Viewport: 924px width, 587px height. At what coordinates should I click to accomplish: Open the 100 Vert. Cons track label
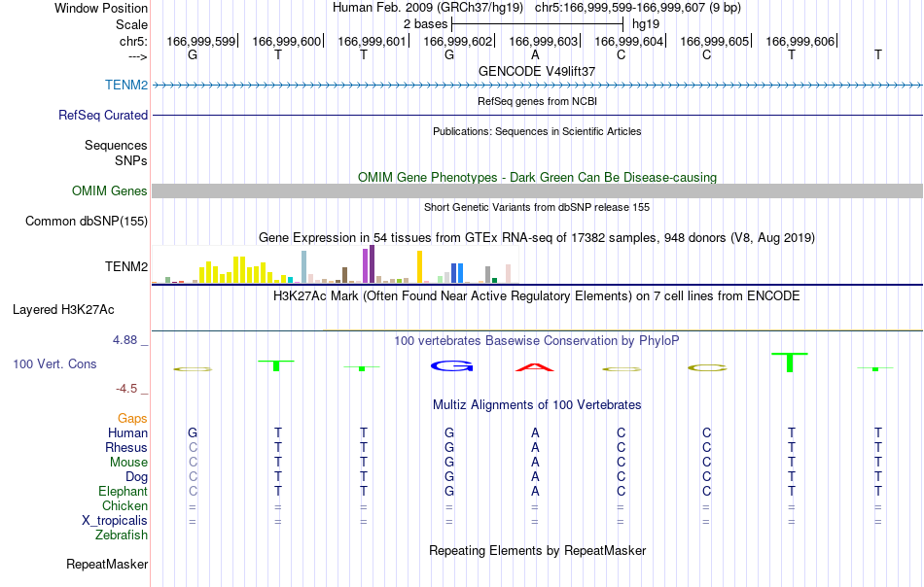pyautogui.click(x=54, y=363)
